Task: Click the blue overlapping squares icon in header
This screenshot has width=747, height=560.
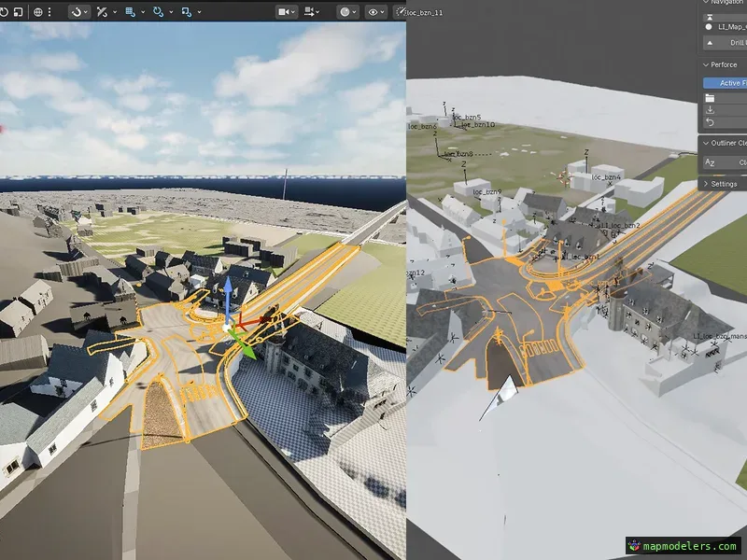Action: (187, 12)
